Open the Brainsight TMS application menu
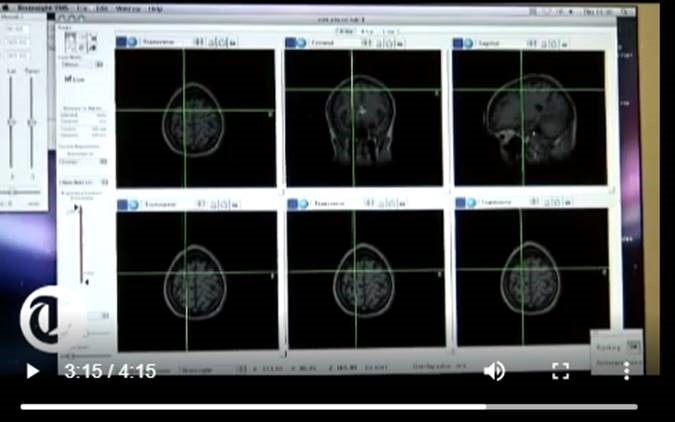The image size is (675, 422). pos(42,8)
